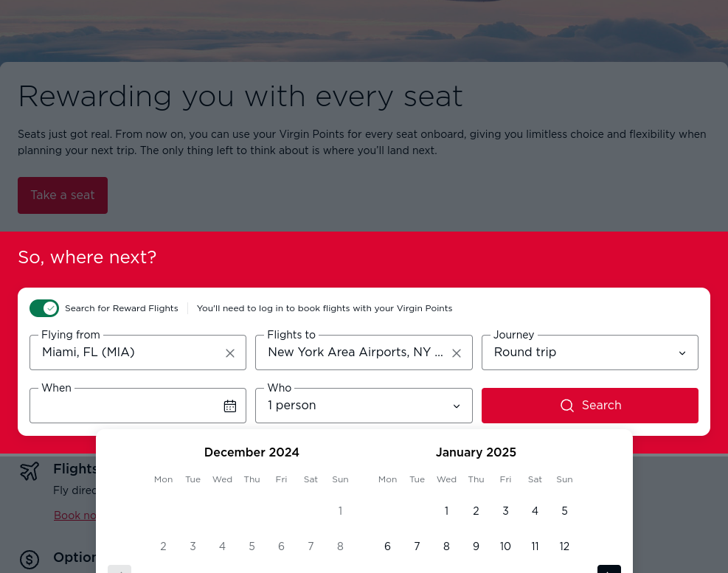Go to previous month in calendar
Viewport: 728px width, 573px height.
pyautogui.click(x=119, y=569)
